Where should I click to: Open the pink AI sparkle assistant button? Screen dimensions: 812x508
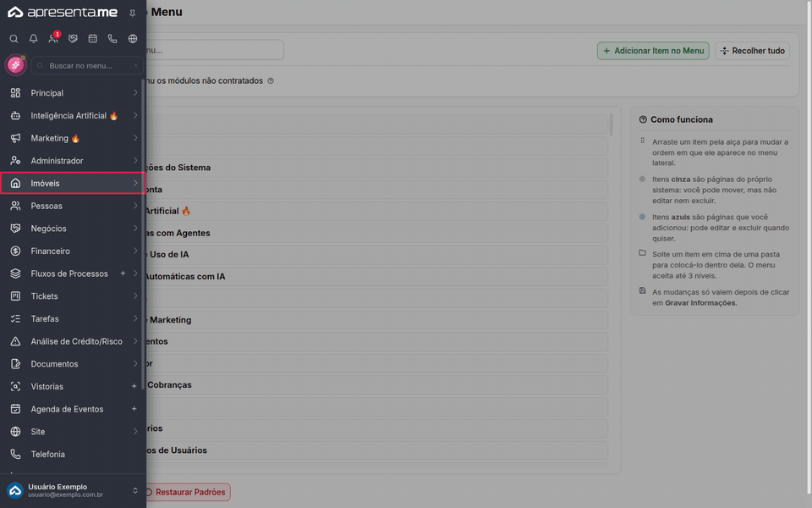[15, 65]
